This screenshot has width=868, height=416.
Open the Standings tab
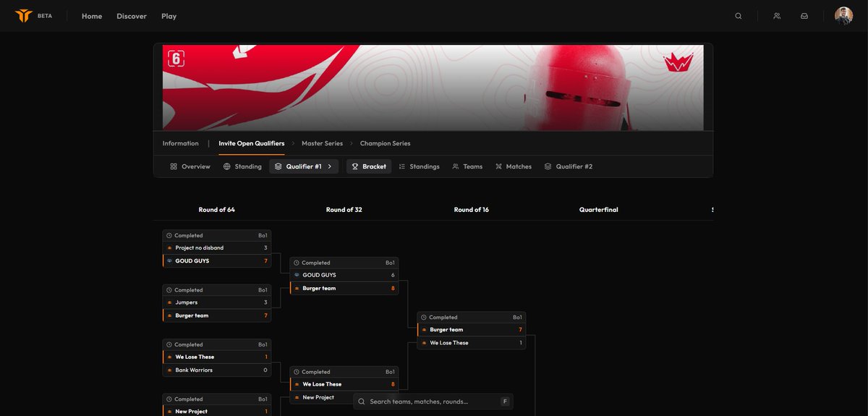click(419, 166)
